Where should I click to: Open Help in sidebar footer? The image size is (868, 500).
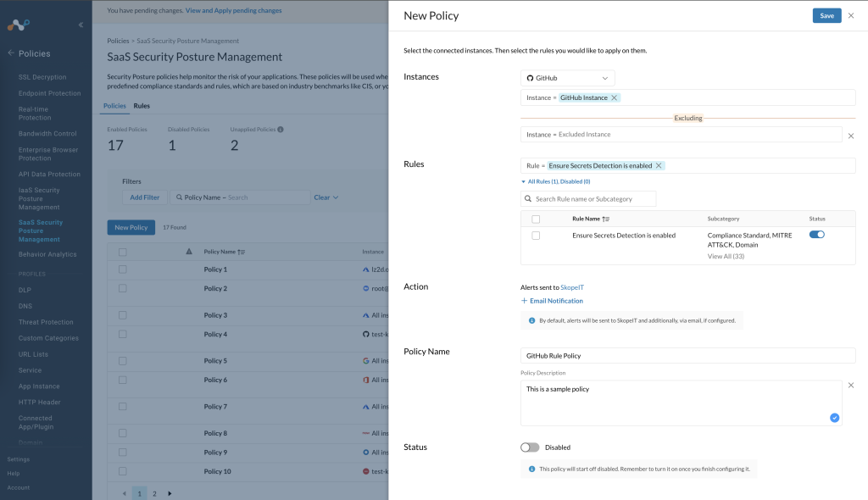coord(14,474)
